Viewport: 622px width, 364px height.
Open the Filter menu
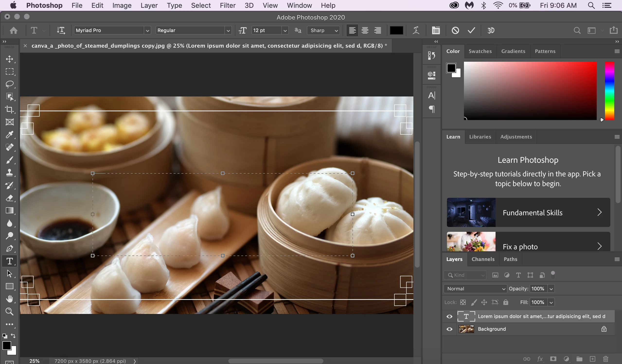coord(227,5)
